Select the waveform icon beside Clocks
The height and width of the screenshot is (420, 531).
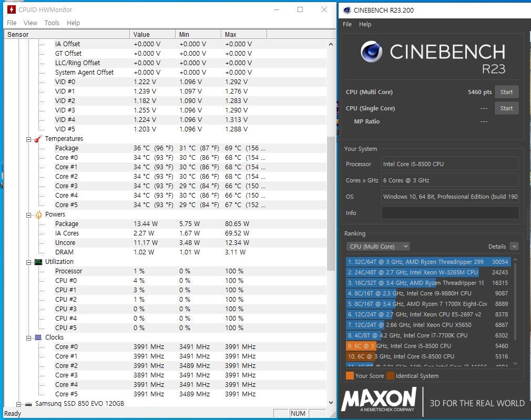pyautogui.click(x=38, y=337)
